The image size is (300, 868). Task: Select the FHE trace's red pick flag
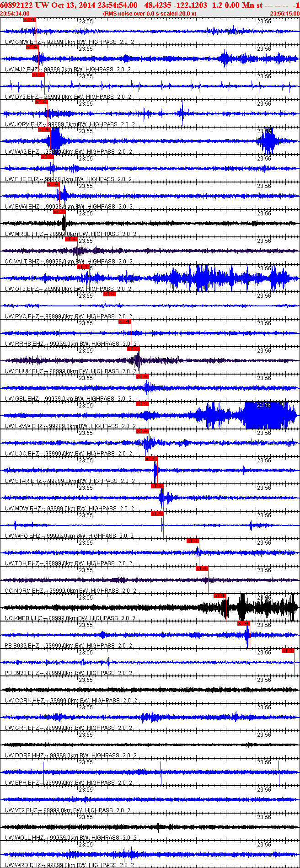(x=48, y=157)
